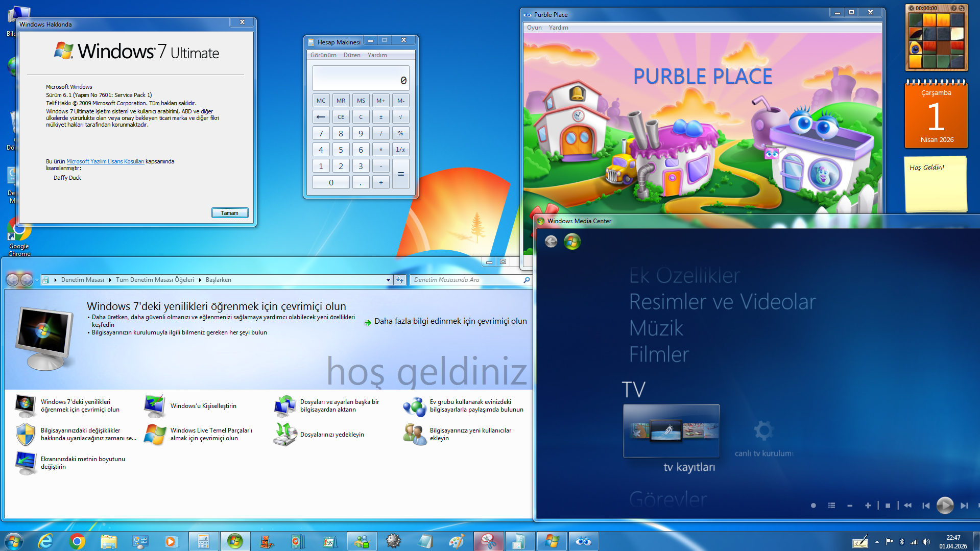980x551 pixels.
Task: Click calculator MC memory clear button
Action: click(x=321, y=101)
